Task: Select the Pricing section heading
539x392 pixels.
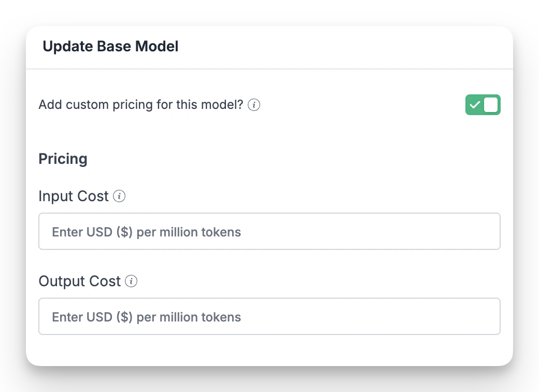Action: click(x=63, y=159)
